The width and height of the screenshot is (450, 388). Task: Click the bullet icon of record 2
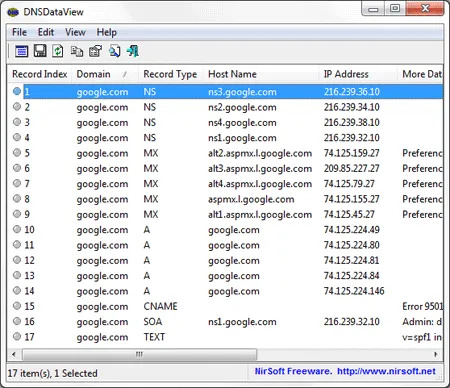coord(17,107)
